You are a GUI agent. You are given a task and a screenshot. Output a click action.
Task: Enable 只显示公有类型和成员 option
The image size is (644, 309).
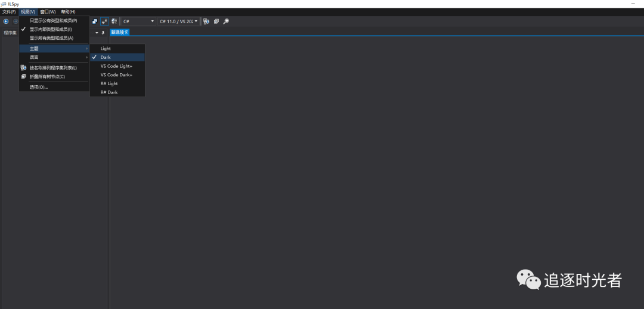click(53, 21)
